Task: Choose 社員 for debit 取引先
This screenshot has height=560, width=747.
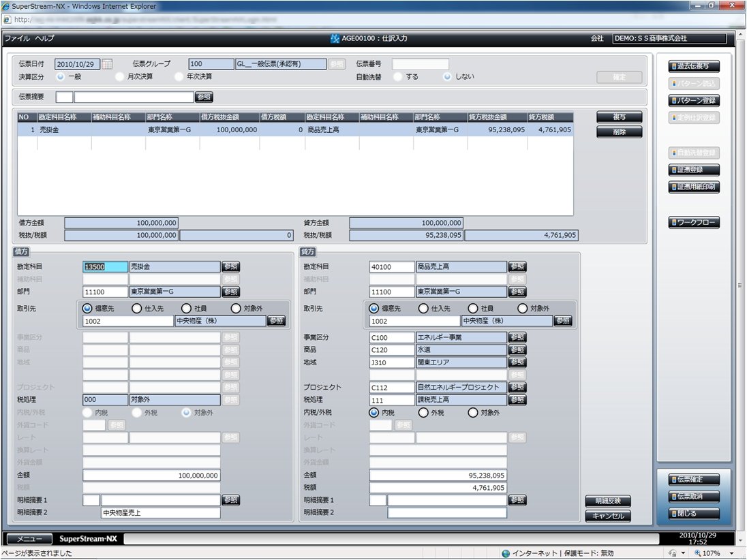Action: [186, 309]
